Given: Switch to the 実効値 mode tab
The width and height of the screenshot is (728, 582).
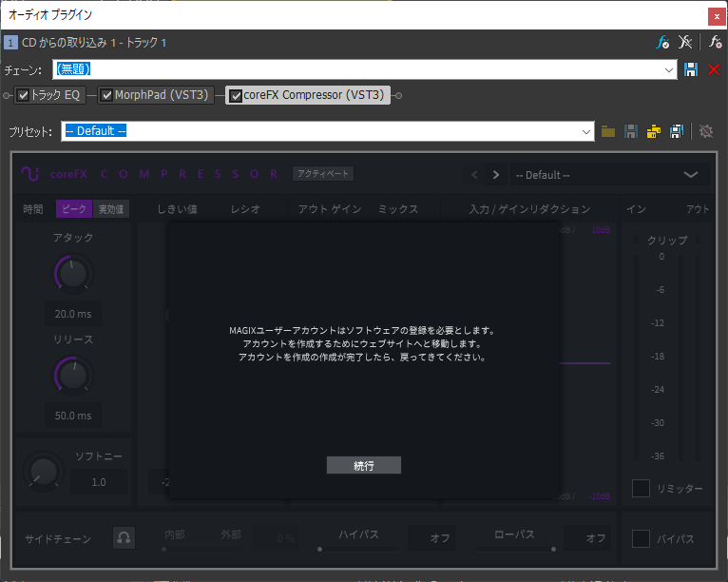Looking at the screenshot, I should coord(112,209).
